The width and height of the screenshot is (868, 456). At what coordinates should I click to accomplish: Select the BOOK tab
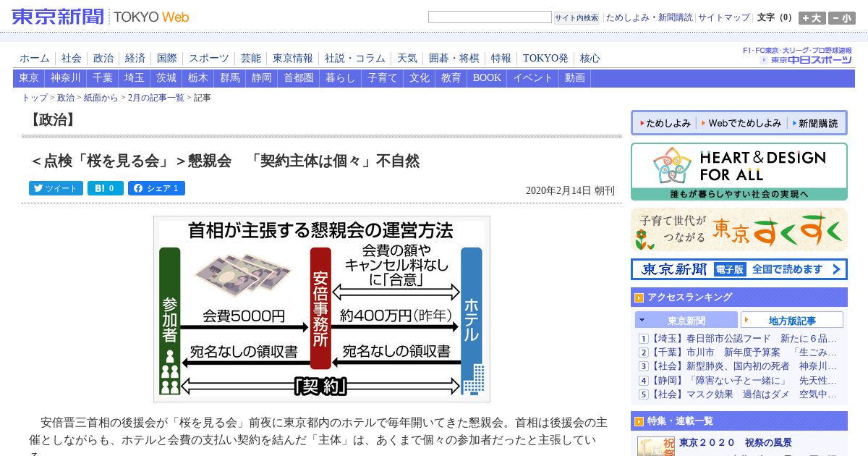pyautogui.click(x=488, y=78)
